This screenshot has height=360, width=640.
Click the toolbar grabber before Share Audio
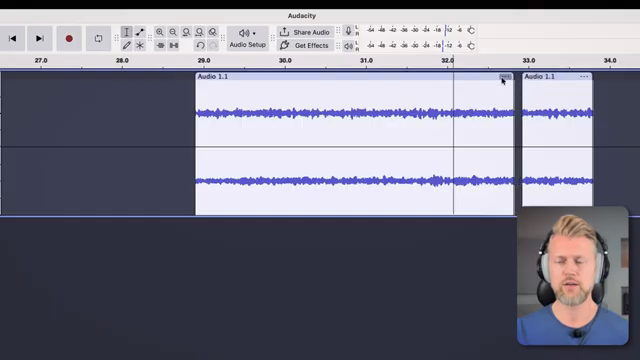click(272, 38)
